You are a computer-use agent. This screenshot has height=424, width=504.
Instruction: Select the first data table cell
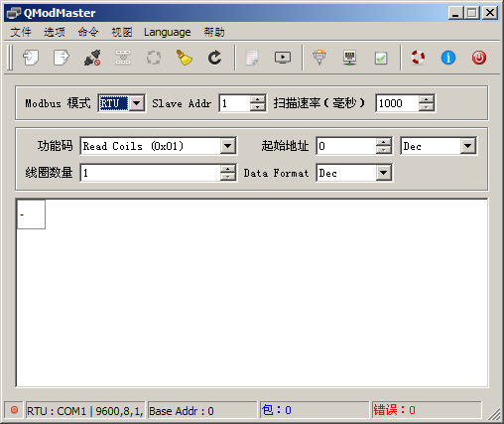pyautogui.click(x=31, y=214)
